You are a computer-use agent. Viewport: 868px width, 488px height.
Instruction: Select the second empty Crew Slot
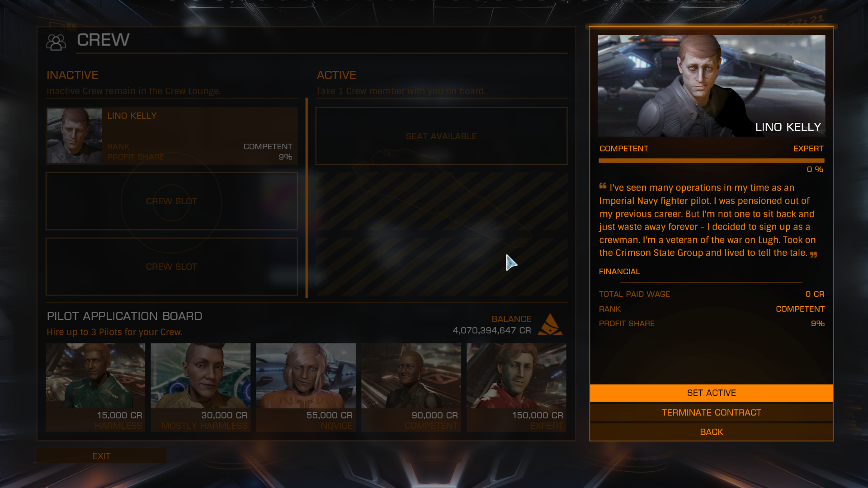(x=172, y=267)
